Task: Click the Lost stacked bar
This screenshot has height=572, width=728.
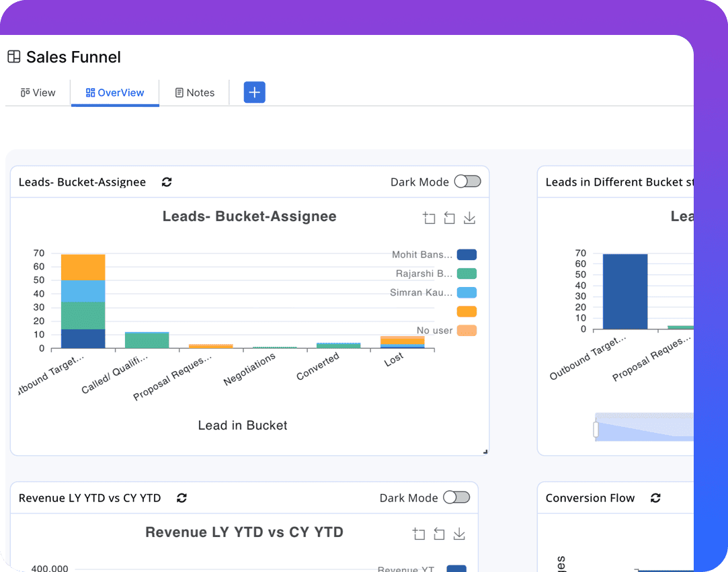Action: coord(403,342)
